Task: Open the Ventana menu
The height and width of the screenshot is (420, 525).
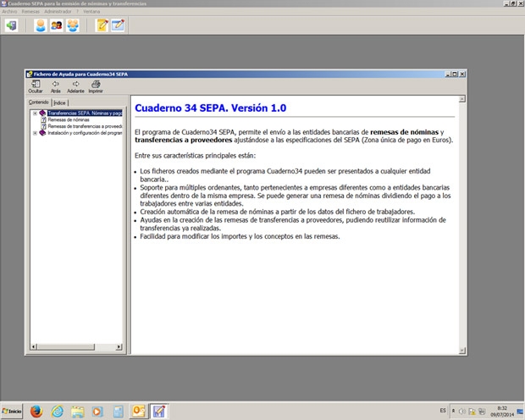Action: point(91,11)
